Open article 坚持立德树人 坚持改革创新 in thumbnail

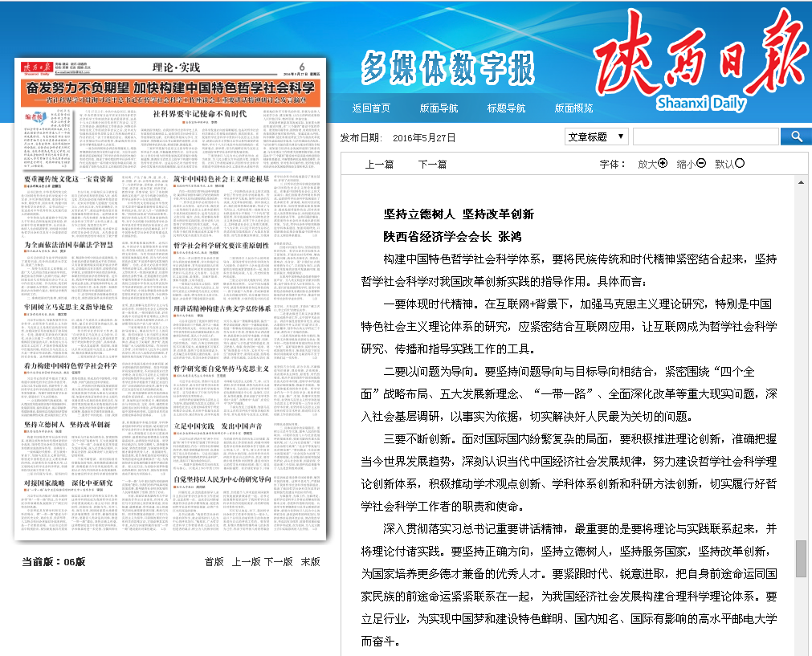[67, 425]
